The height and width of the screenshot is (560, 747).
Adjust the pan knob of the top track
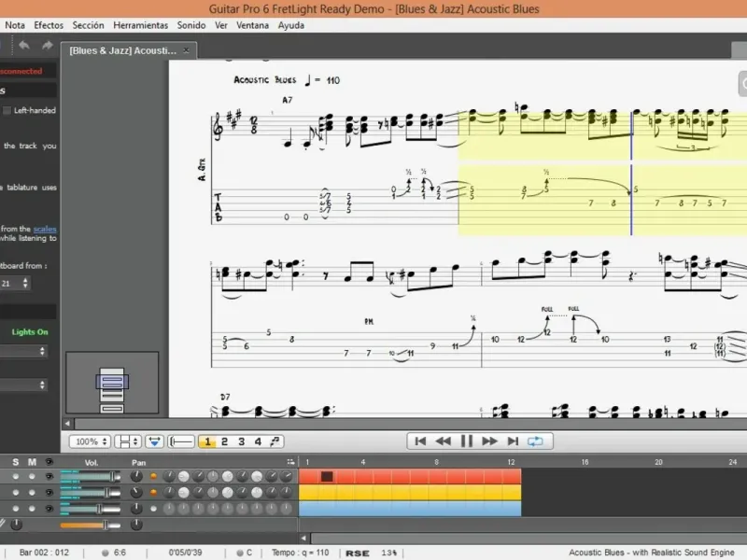point(136,476)
